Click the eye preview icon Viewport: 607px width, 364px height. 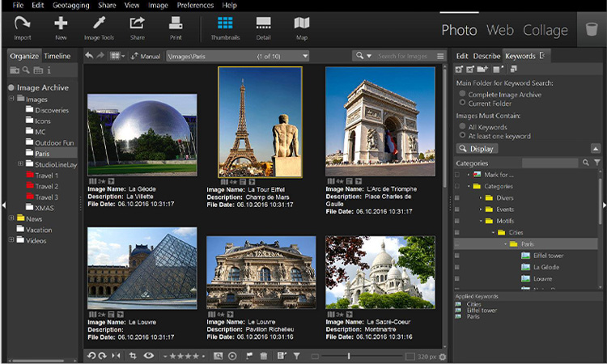(149, 356)
